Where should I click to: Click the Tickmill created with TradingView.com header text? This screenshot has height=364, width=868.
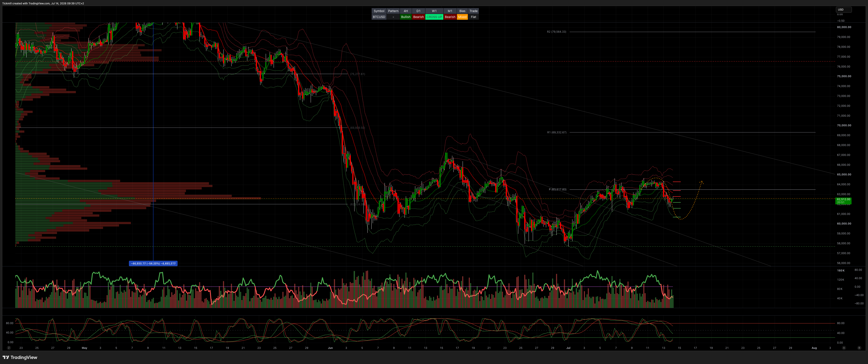point(43,3)
